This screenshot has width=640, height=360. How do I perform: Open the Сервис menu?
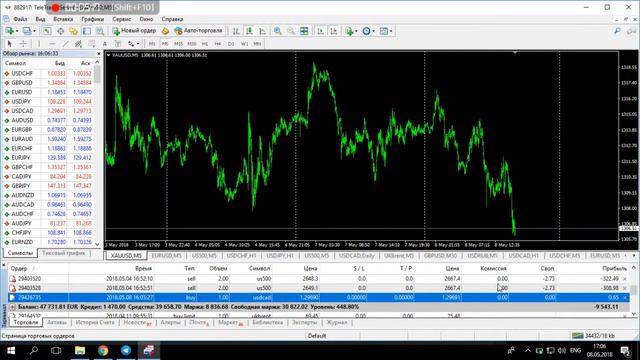pos(122,19)
